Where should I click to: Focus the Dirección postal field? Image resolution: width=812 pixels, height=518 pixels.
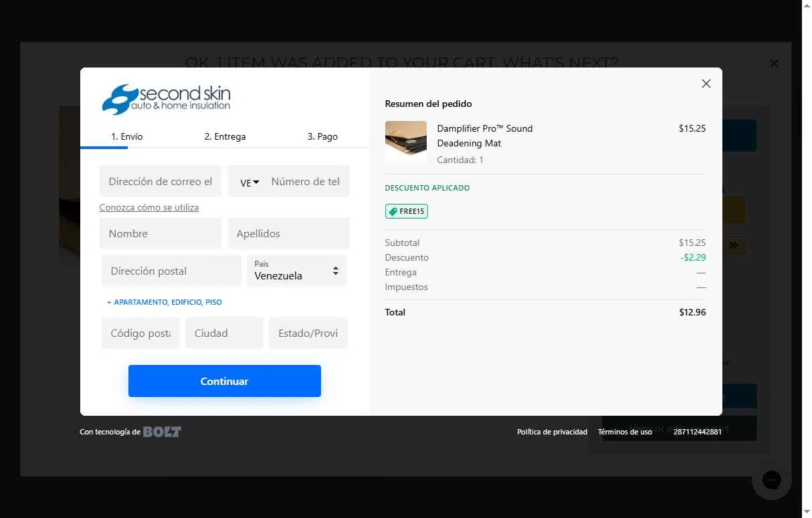(x=171, y=271)
